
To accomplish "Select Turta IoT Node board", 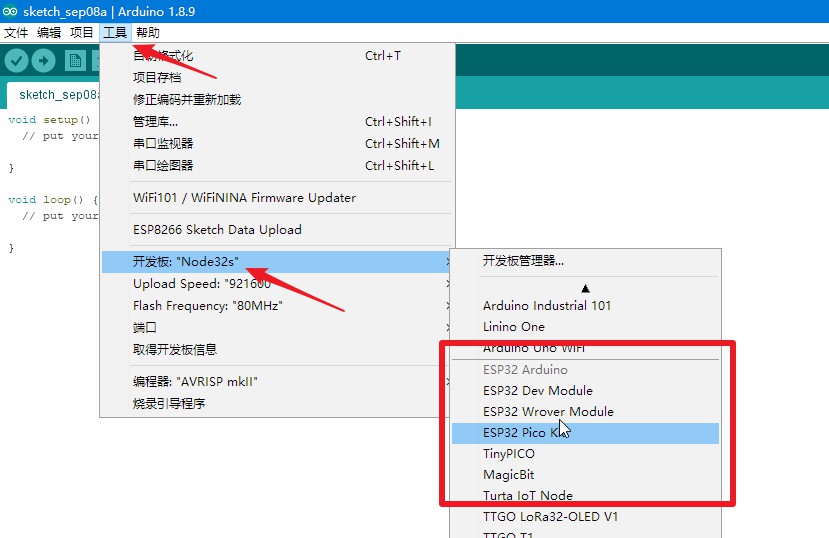I will (x=585, y=496).
